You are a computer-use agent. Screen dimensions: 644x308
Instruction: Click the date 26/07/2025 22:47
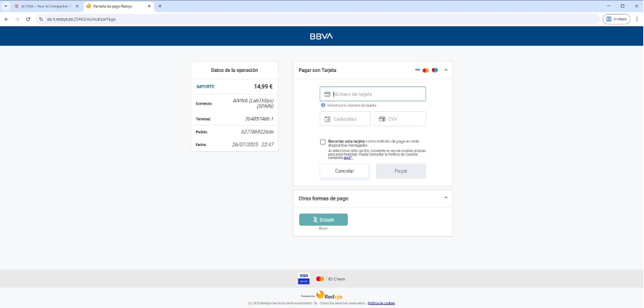pos(253,145)
